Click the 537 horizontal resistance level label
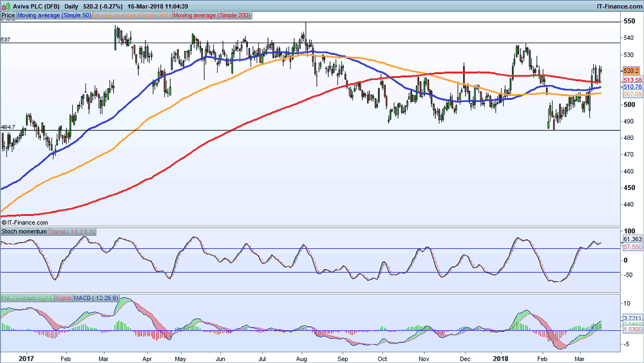The image size is (644, 363). click(6, 40)
